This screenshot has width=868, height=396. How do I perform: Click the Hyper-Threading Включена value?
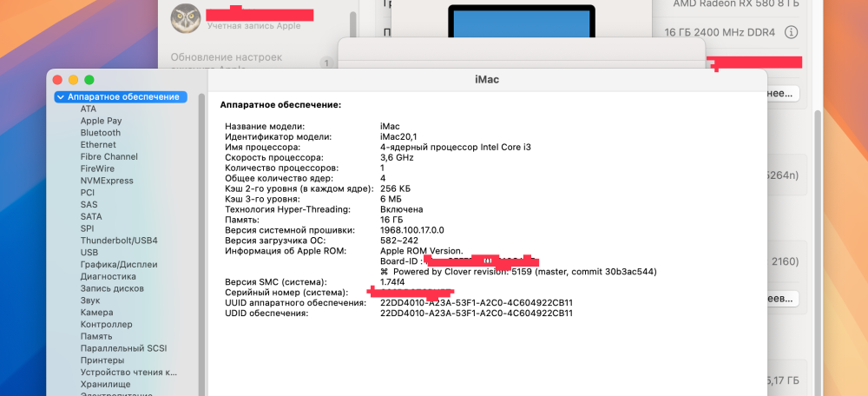click(x=402, y=209)
